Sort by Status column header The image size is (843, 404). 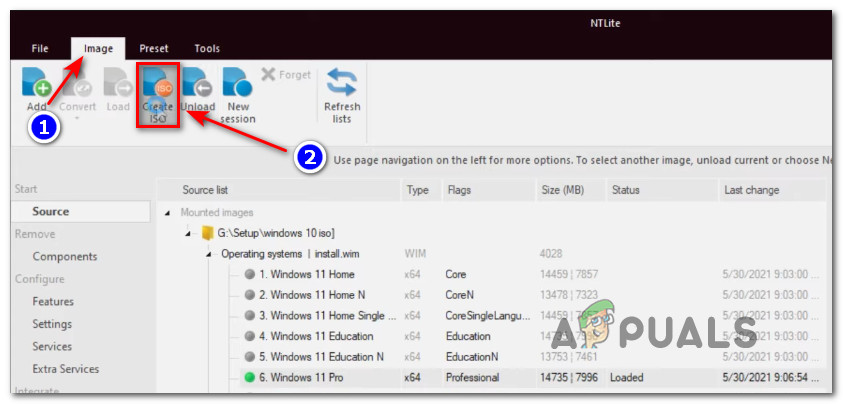[x=661, y=190]
